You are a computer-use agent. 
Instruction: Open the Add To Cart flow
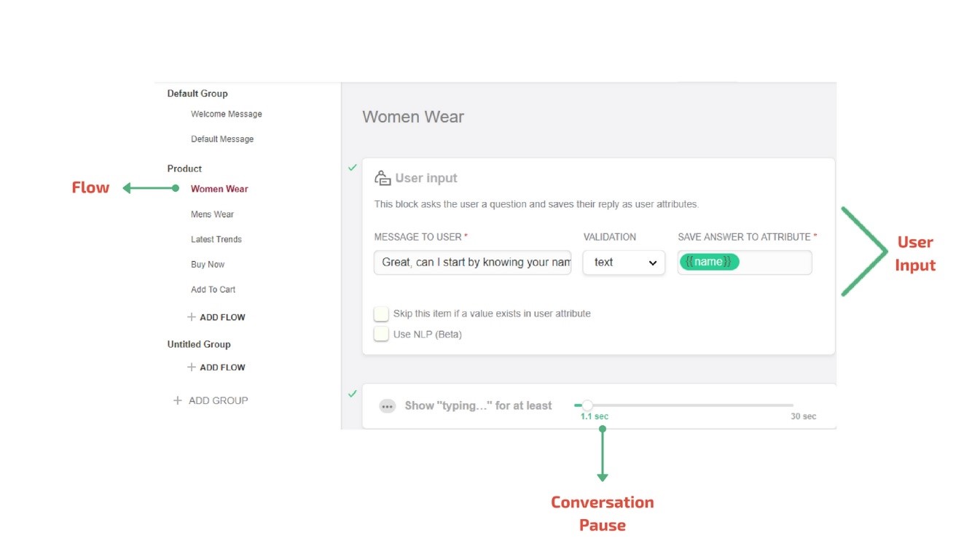click(x=213, y=289)
